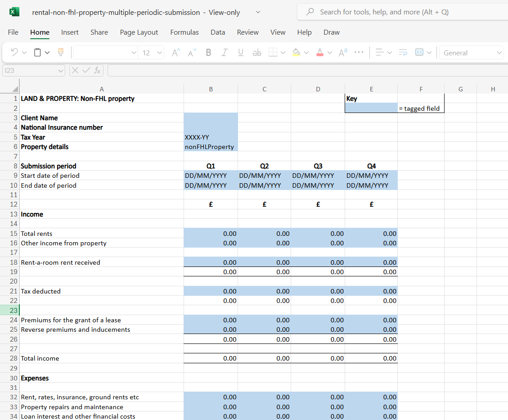
Task: Expand the Borders dropdown arrow
Action: click(x=283, y=53)
